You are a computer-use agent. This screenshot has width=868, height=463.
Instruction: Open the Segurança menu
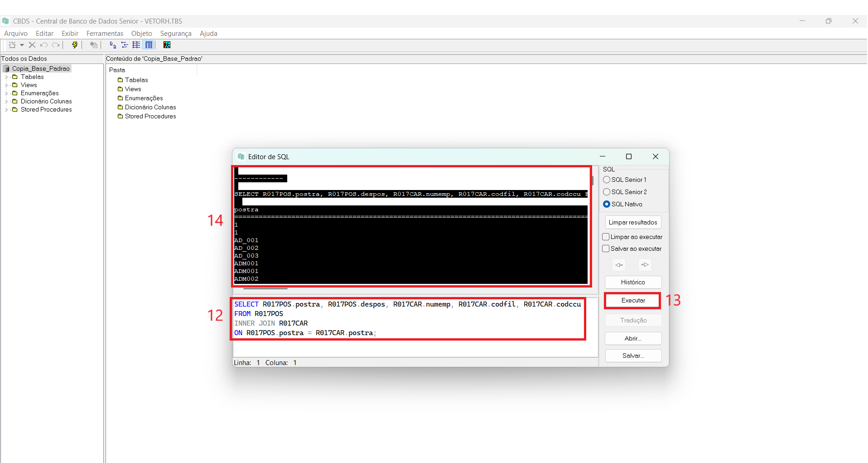click(x=176, y=34)
